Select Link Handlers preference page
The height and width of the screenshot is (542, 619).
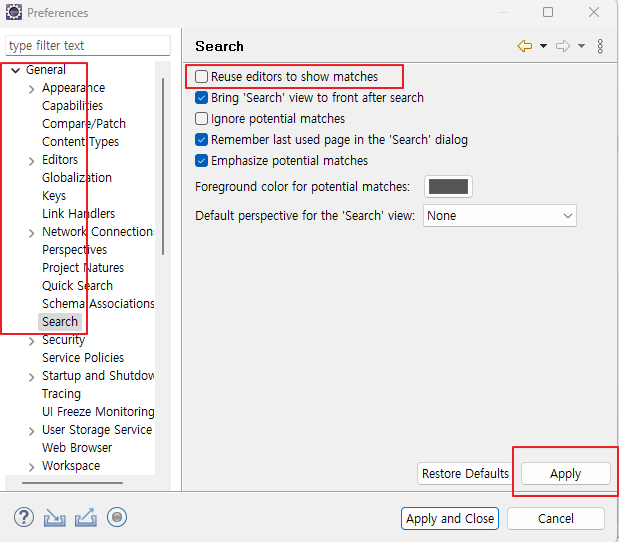(79, 214)
